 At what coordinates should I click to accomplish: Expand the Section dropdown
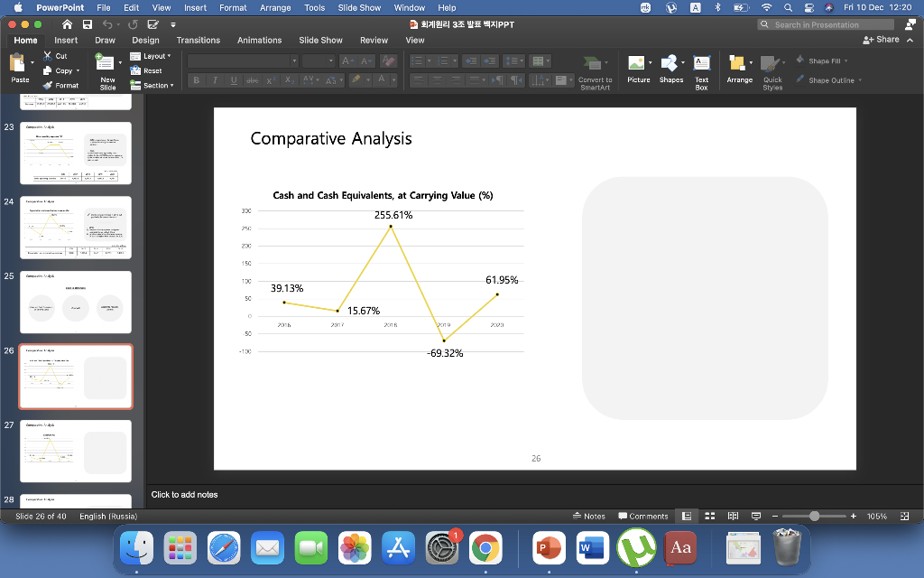coord(152,85)
